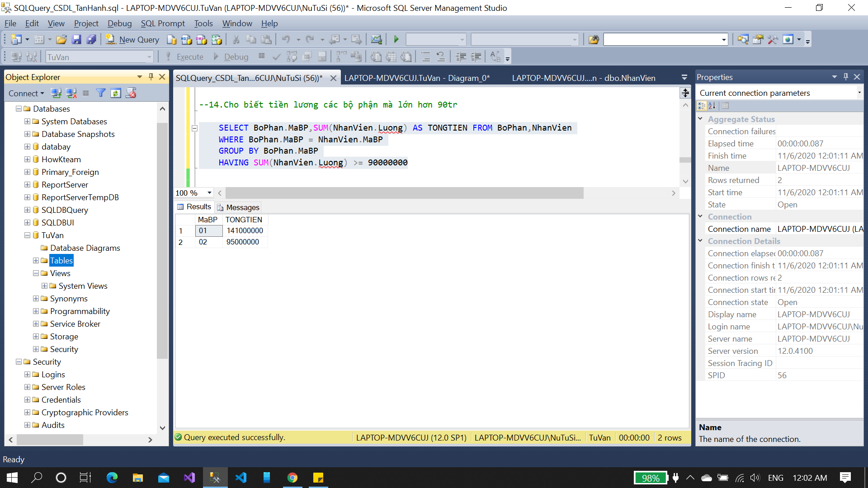The height and width of the screenshot is (488, 868).
Task: Click the Object Explorer filter icon
Action: pyautogui.click(x=101, y=93)
